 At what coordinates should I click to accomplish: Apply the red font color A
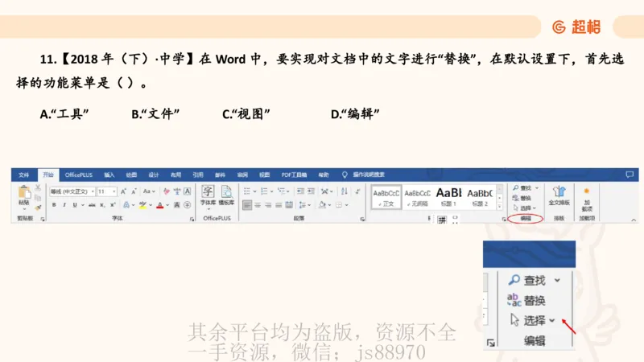click(159, 205)
